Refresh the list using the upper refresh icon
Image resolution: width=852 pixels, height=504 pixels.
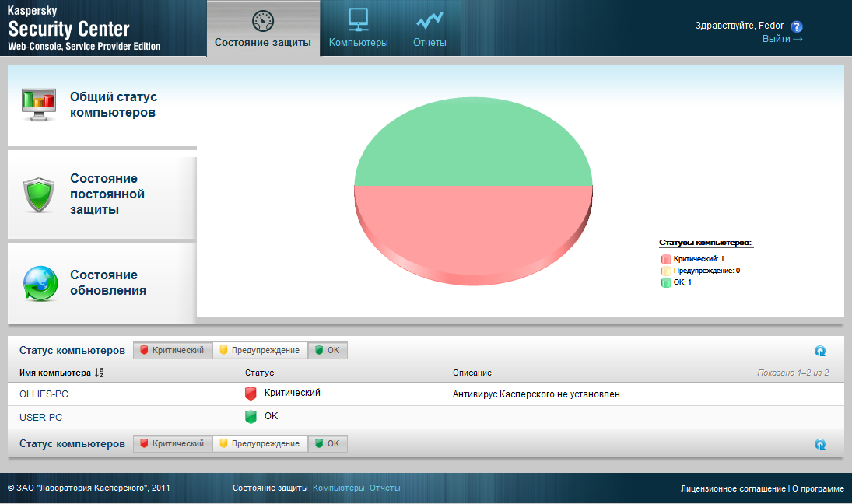click(x=820, y=351)
